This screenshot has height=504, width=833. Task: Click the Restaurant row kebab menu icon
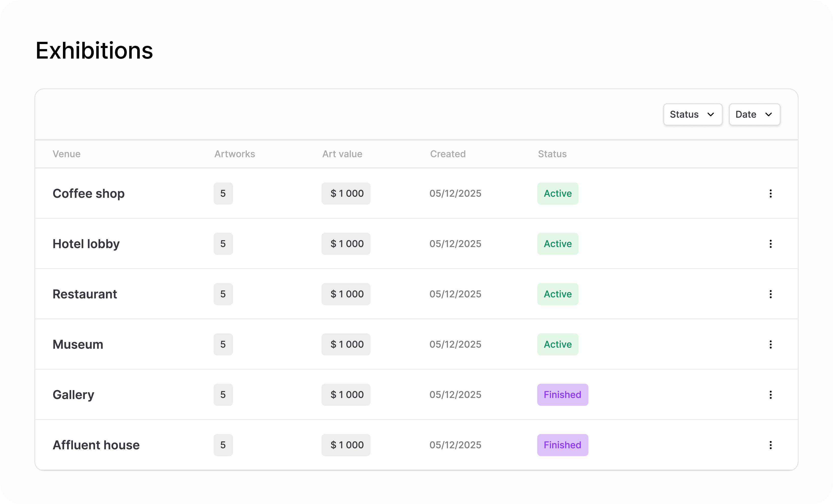pyautogui.click(x=770, y=294)
